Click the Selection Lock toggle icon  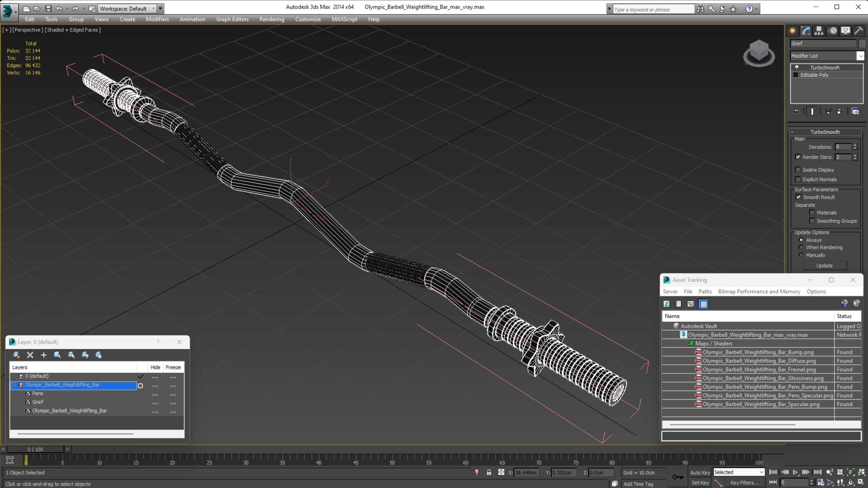click(489, 472)
